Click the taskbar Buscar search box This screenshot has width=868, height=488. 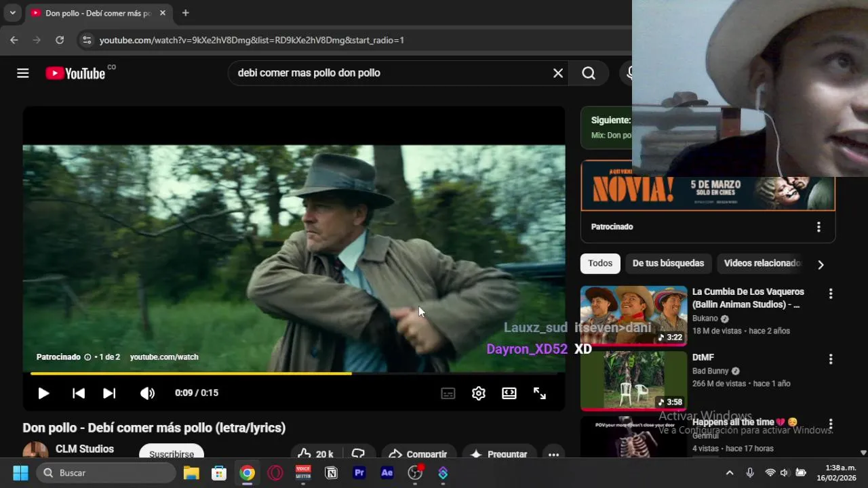(106, 473)
